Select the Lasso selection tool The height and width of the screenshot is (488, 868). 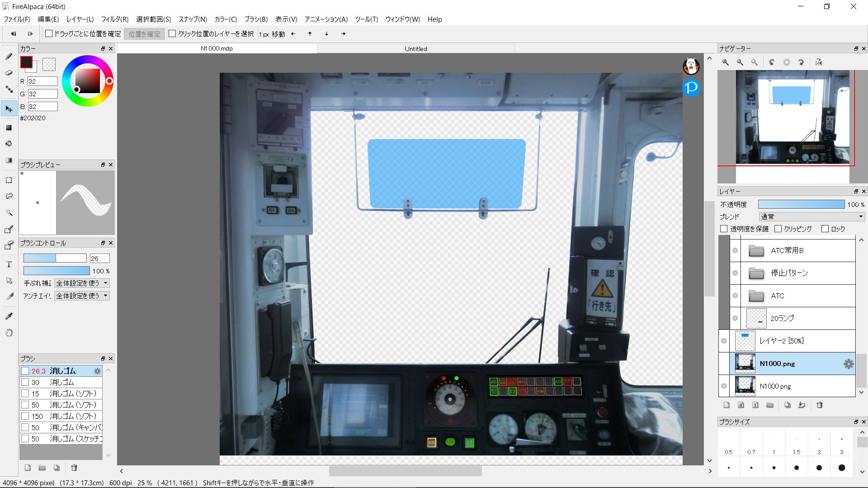(9, 196)
